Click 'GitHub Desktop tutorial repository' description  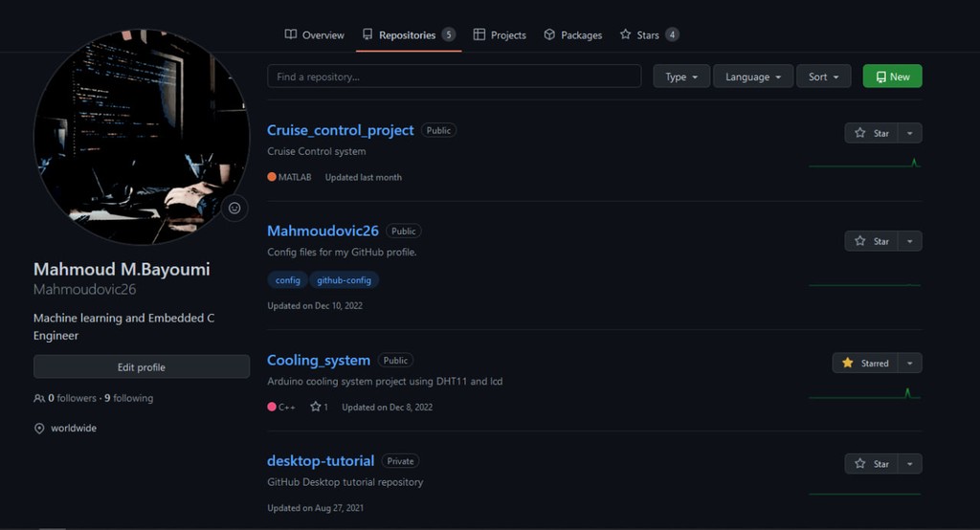coord(345,482)
